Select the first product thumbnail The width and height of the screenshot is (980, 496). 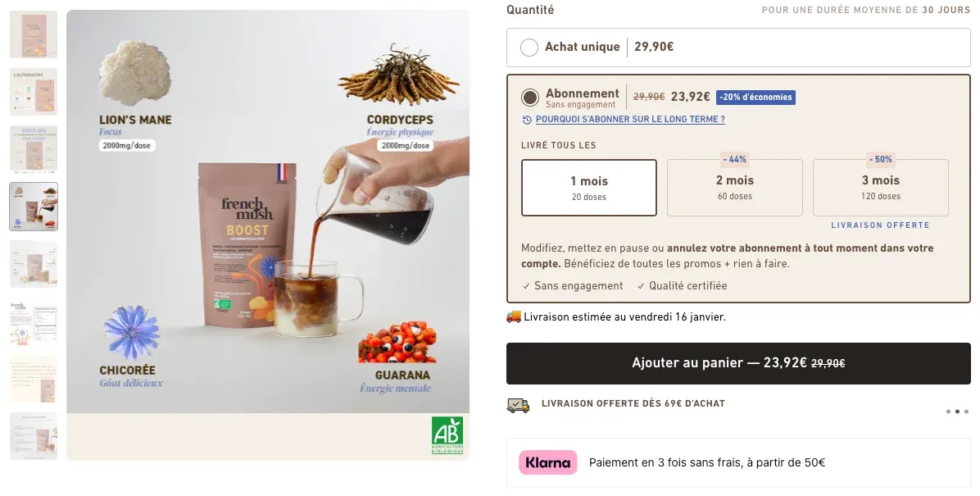click(x=34, y=34)
